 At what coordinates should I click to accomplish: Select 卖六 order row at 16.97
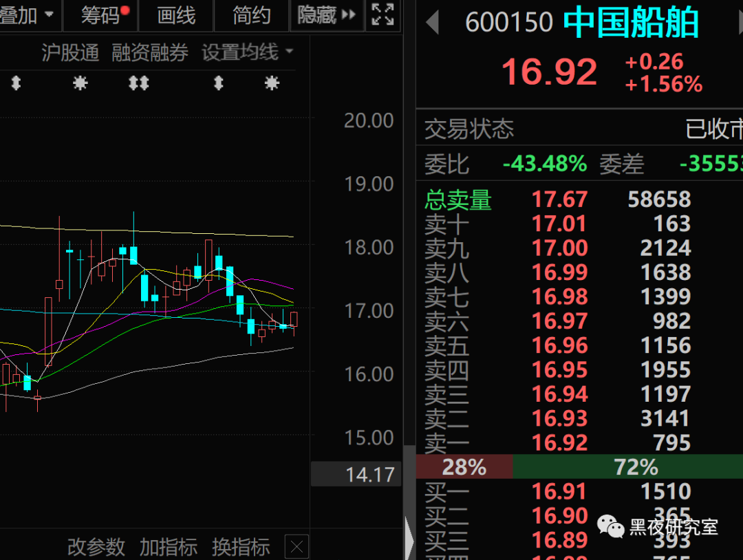point(579,321)
